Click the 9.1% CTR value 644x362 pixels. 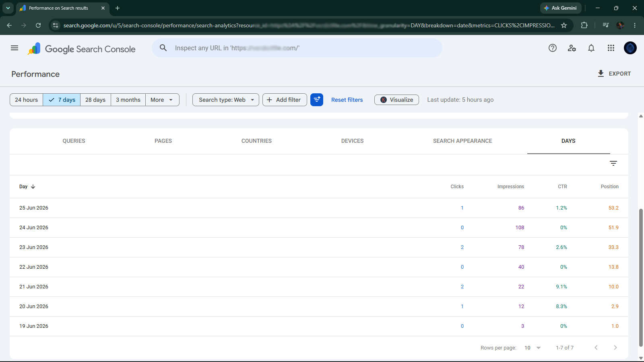561,287
